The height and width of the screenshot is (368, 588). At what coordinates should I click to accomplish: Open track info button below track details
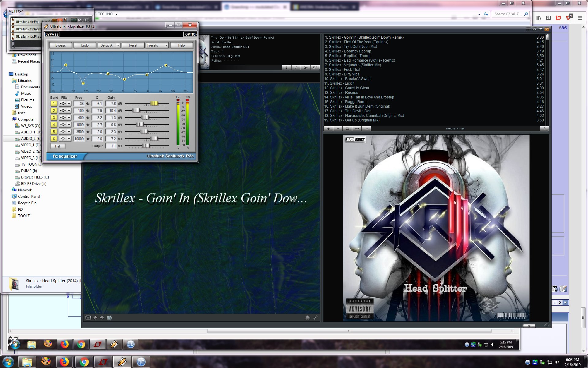coord(287,67)
